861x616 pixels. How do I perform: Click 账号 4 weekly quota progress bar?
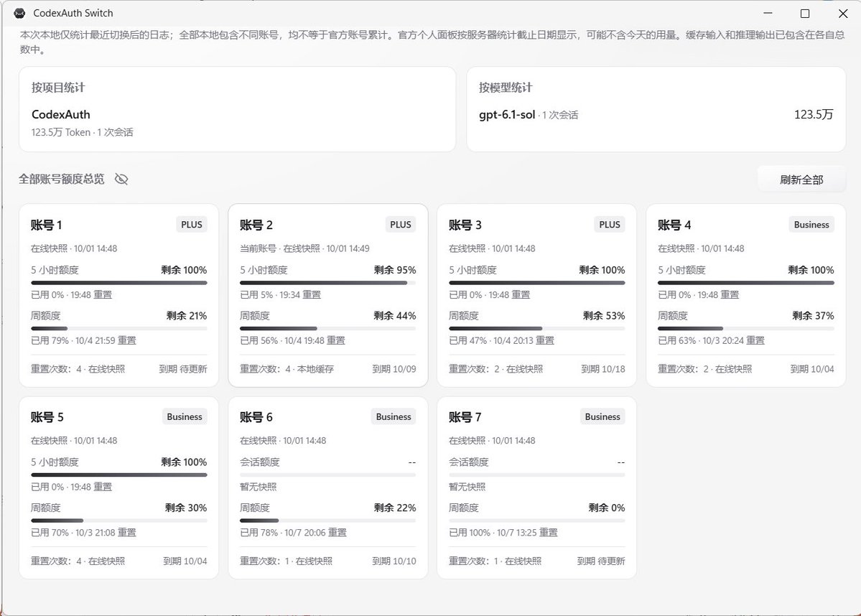pos(745,328)
